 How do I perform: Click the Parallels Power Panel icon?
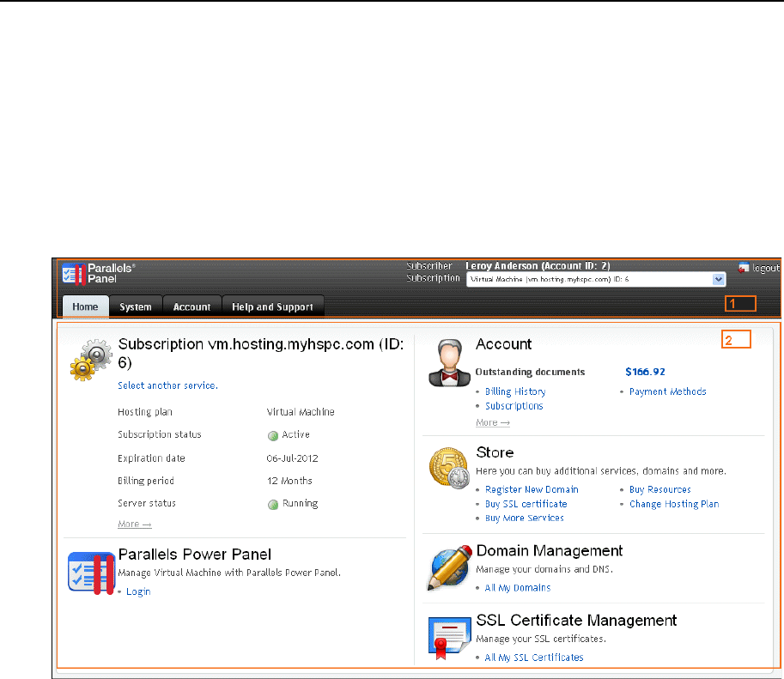[x=92, y=573]
